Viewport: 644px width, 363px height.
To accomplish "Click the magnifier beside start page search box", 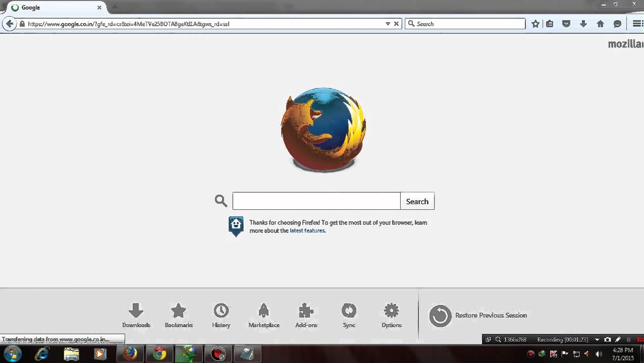I will 221,201.
